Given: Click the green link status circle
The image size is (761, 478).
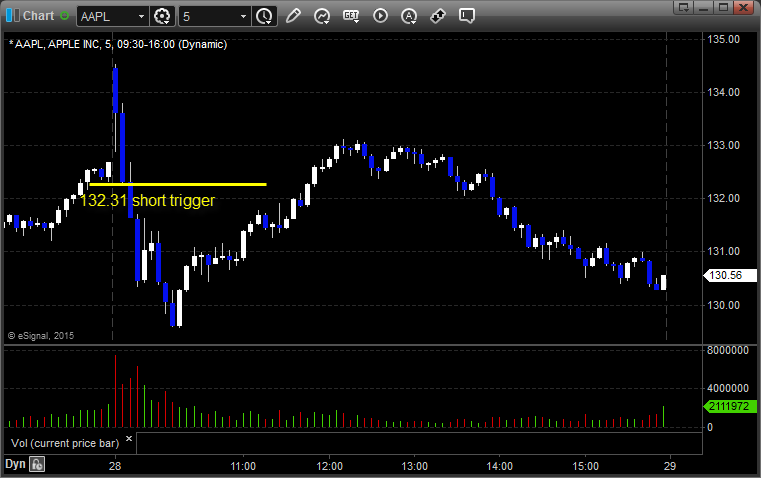Looking at the screenshot, I should tap(65, 16).
